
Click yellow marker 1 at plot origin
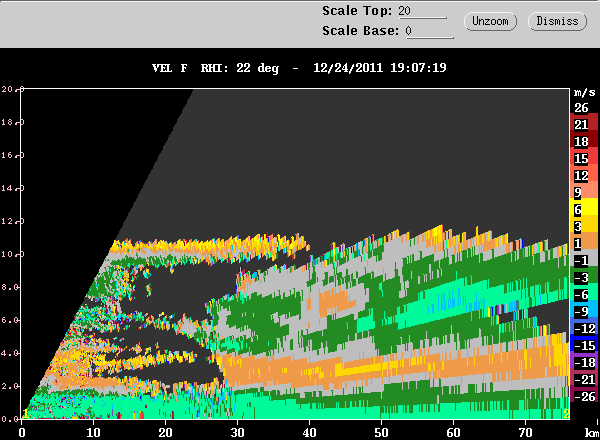[25, 413]
